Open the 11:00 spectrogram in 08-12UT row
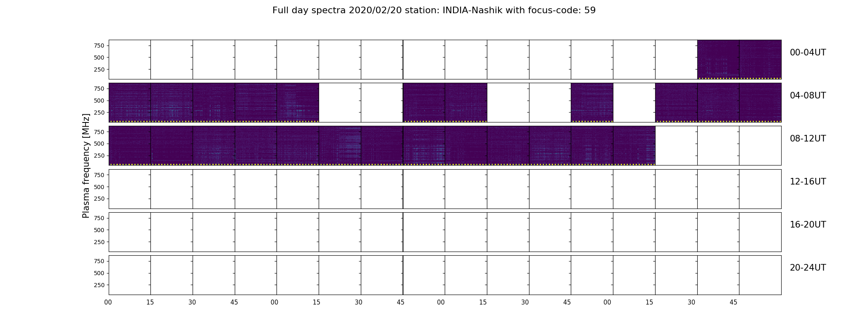The image size is (868, 331). coord(634,146)
